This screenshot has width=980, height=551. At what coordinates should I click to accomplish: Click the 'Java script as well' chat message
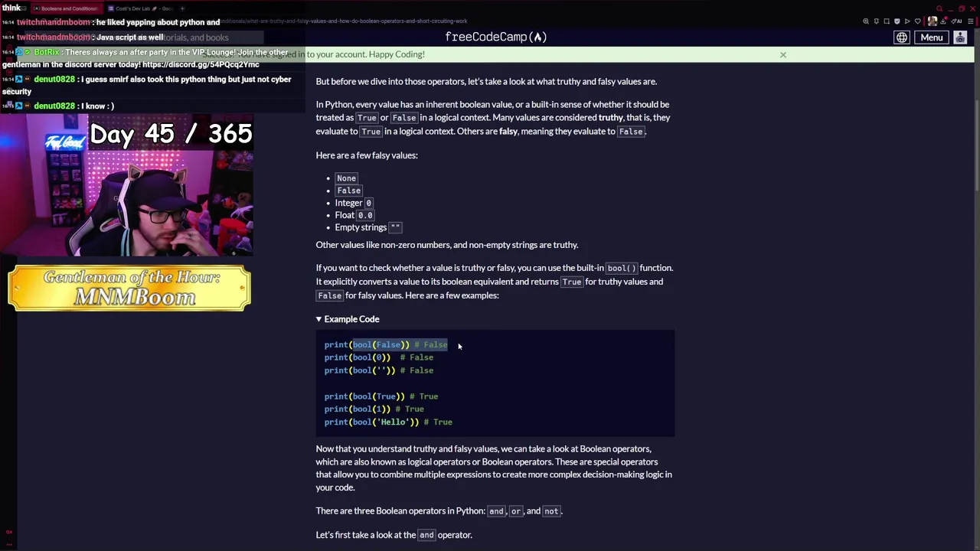tap(129, 37)
